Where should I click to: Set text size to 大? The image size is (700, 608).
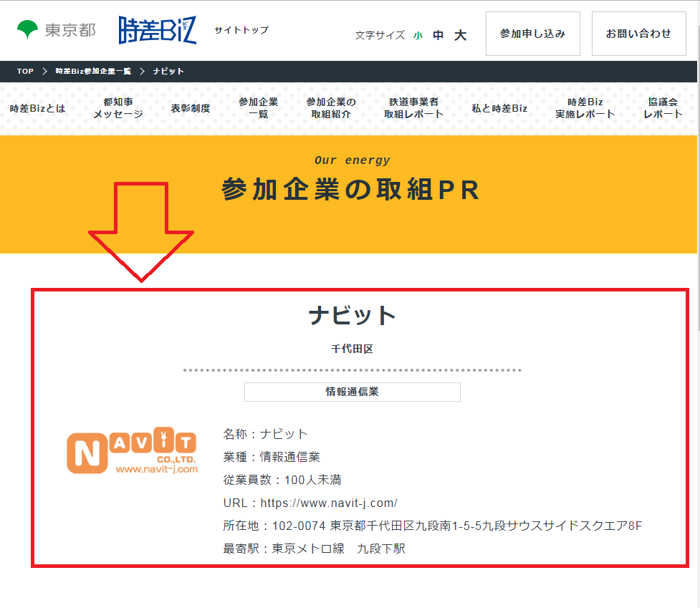[460, 35]
